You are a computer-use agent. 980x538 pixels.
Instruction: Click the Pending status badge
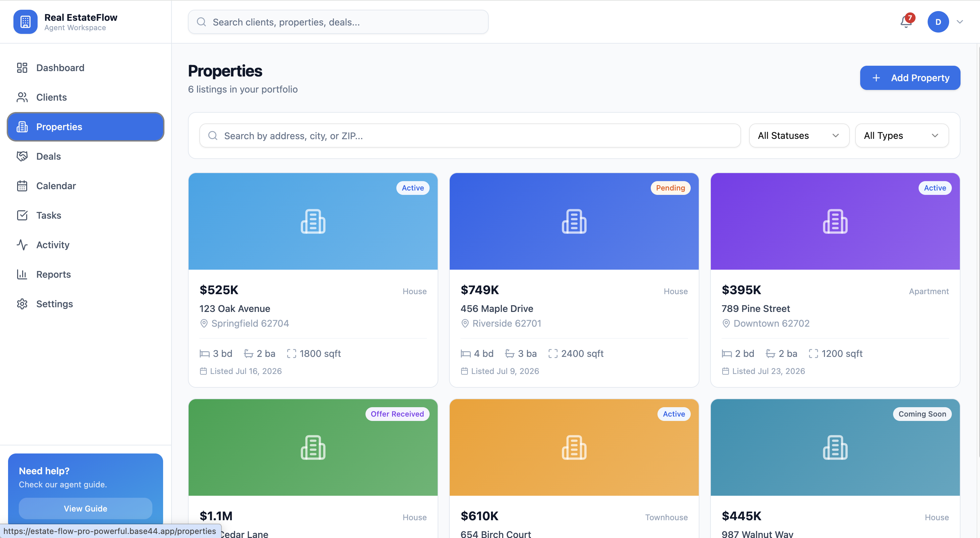click(x=670, y=188)
